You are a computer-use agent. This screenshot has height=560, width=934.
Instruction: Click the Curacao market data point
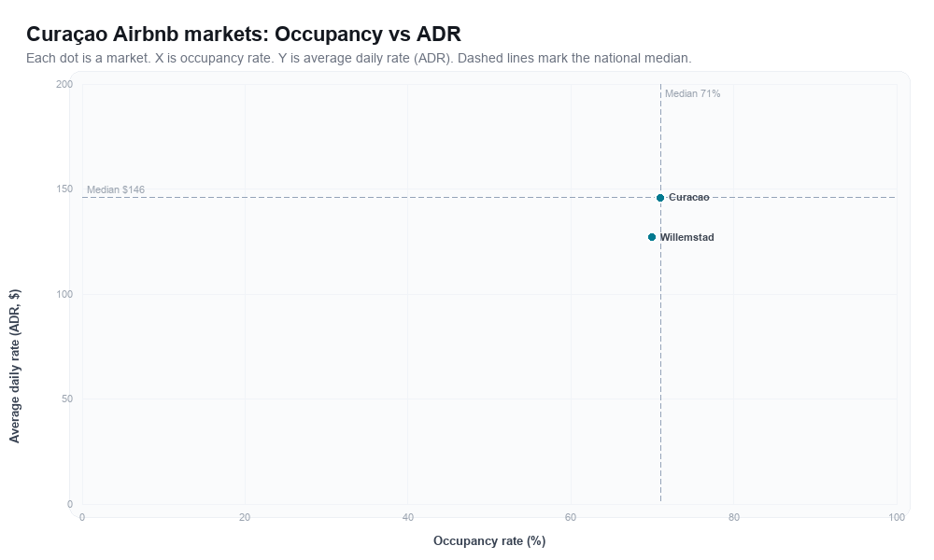tap(660, 198)
